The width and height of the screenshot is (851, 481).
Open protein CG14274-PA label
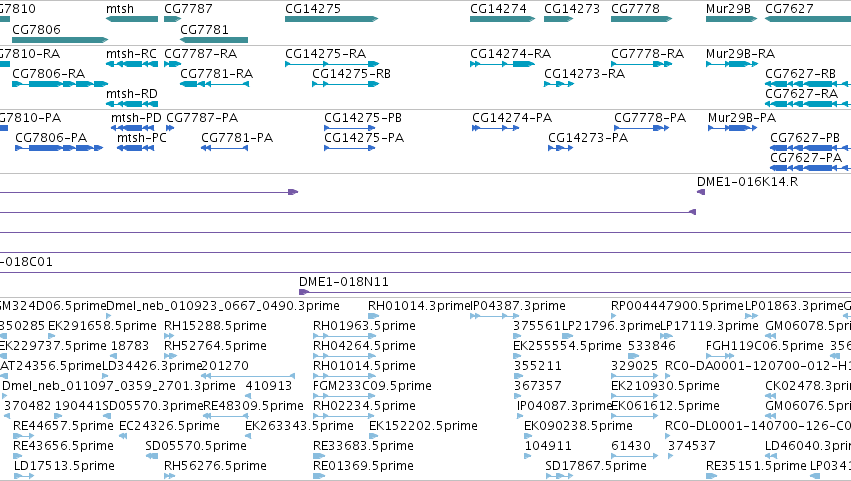tap(512, 118)
